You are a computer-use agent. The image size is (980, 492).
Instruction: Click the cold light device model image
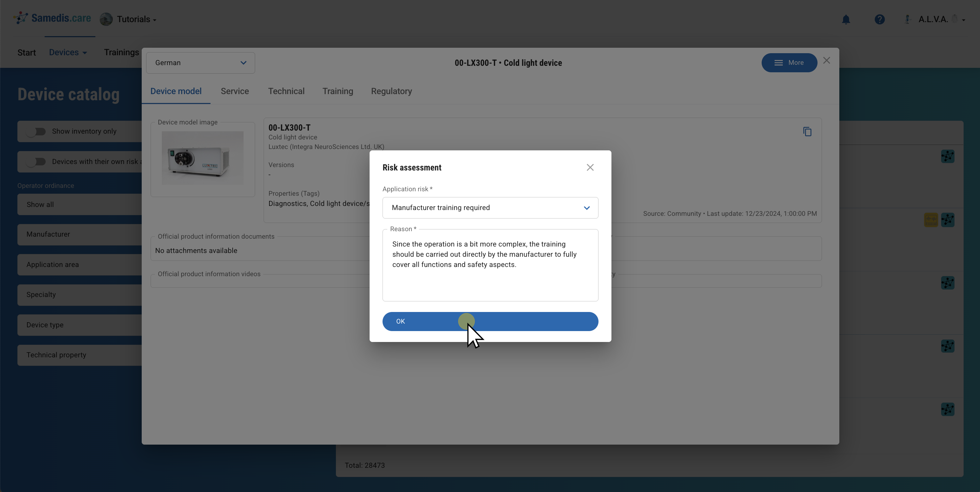202,158
